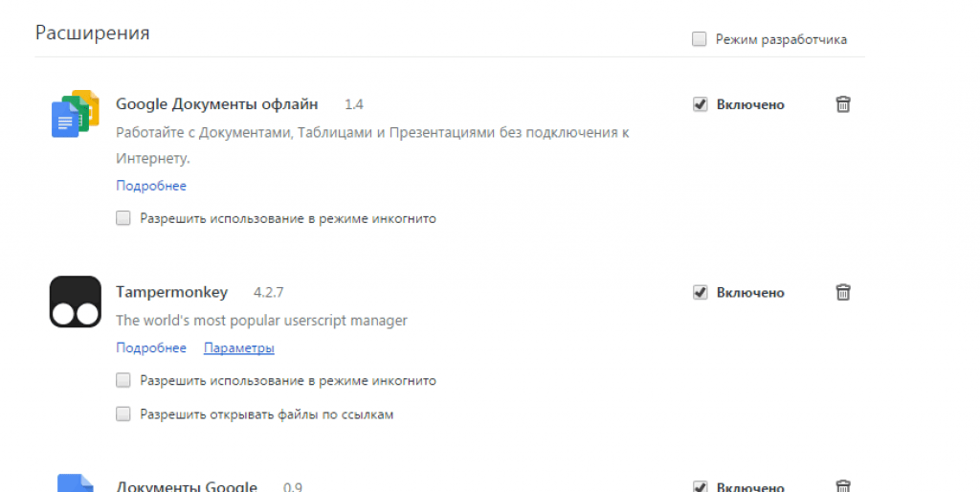The width and height of the screenshot is (980, 492).
Task: Enable Режим разработчика checkbox
Action: tap(700, 38)
